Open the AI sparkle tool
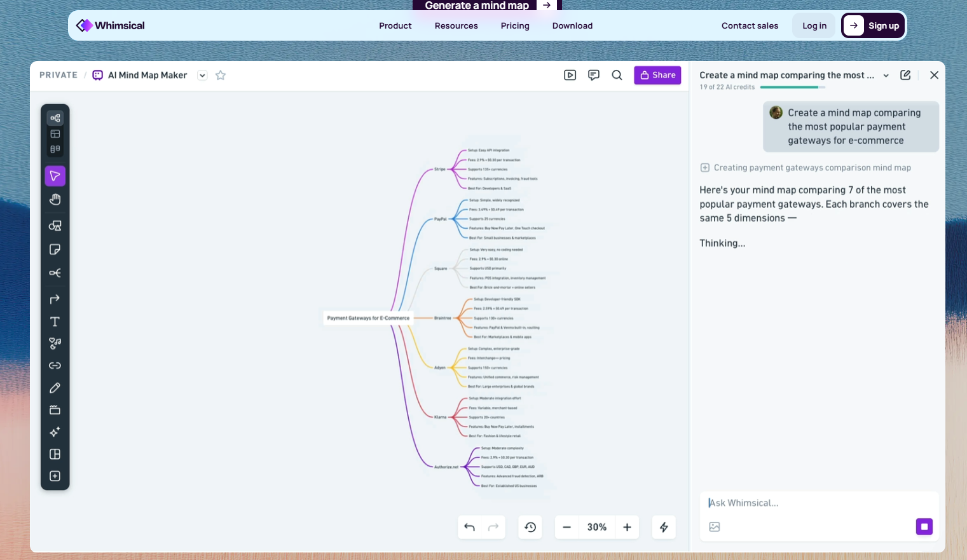 click(x=55, y=432)
